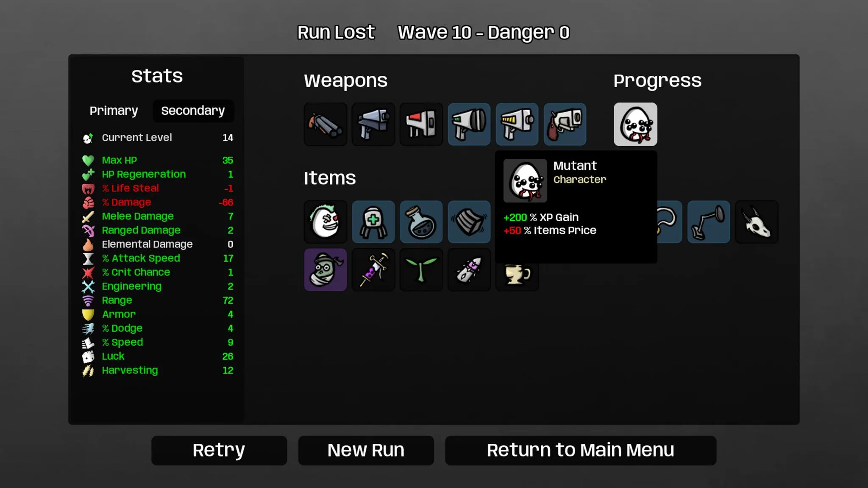Select the potion item icon
This screenshot has width=868, height=488.
(x=421, y=222)
